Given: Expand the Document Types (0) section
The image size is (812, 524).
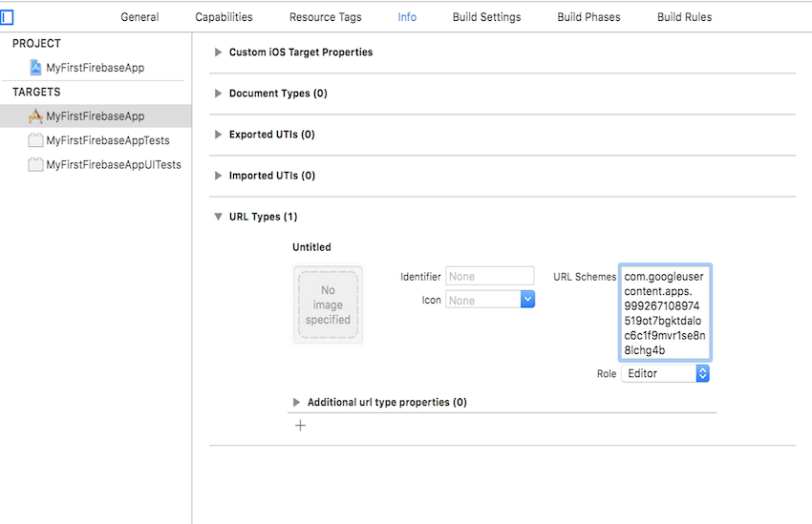Looking at the screenshot, I should (x=218, y=94).
